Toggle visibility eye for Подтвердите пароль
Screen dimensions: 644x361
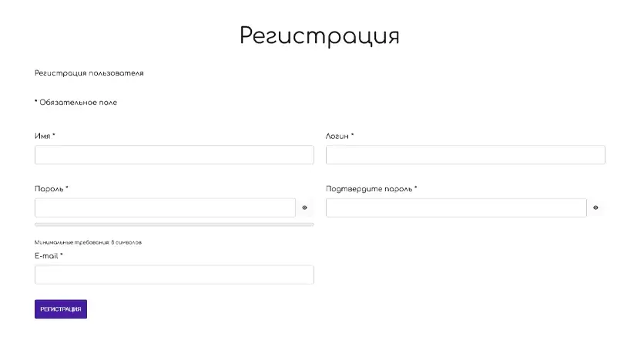coord(595,207)
